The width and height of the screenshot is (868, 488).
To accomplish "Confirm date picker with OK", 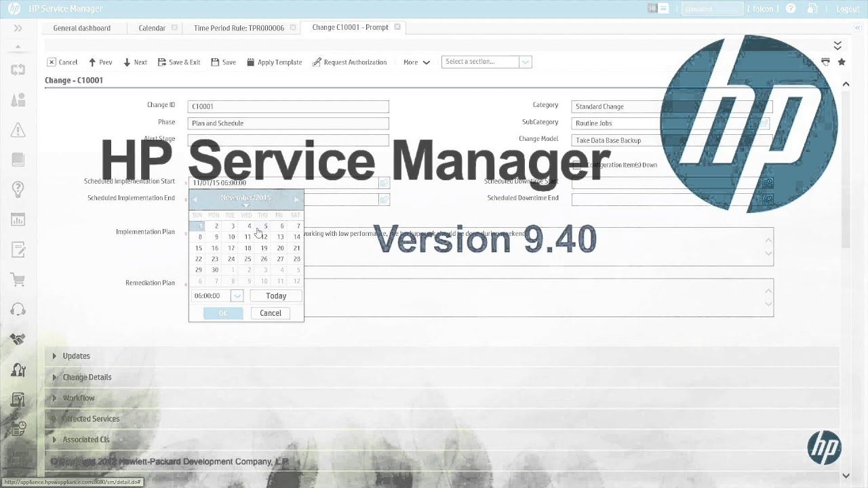I will point(223,313).
